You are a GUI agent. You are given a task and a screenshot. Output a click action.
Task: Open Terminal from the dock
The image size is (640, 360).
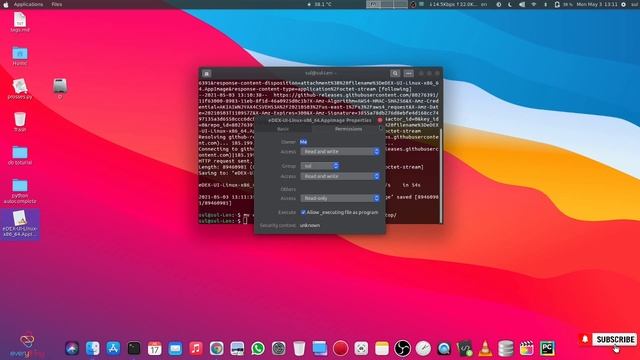[134, 348]
